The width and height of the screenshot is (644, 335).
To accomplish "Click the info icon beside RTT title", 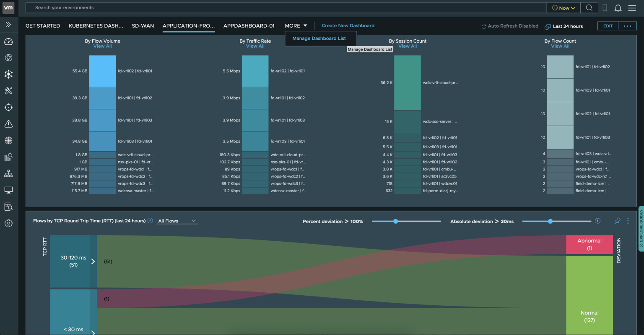I will coord(150,221).
